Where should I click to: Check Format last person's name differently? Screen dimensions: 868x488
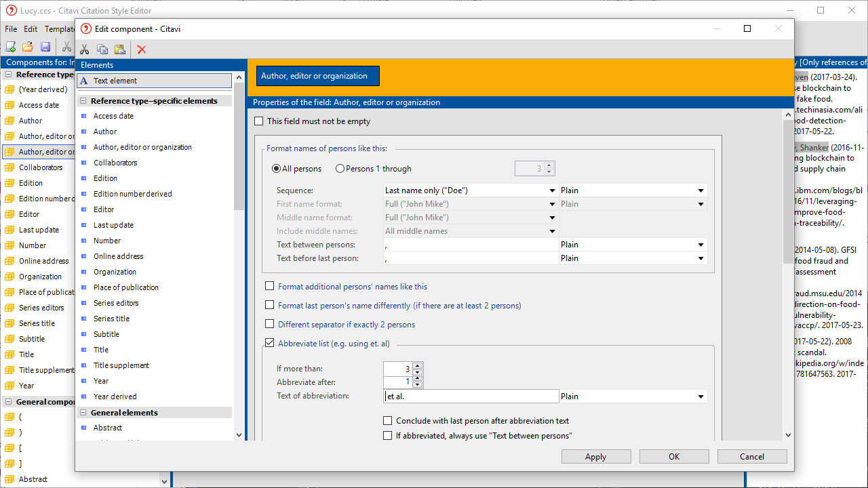click(x=270, y=306)
